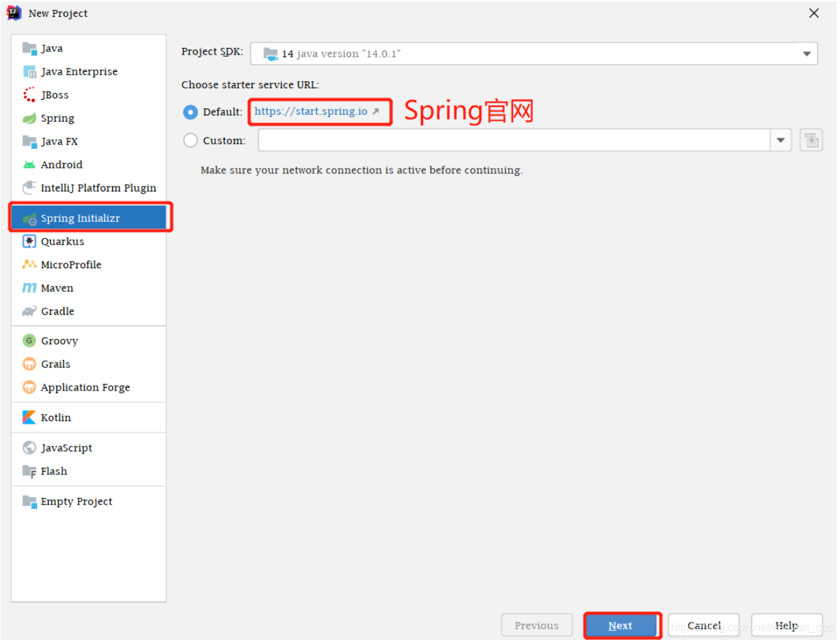
Task: Click the Flash folder icon
Action: point(29,472)
